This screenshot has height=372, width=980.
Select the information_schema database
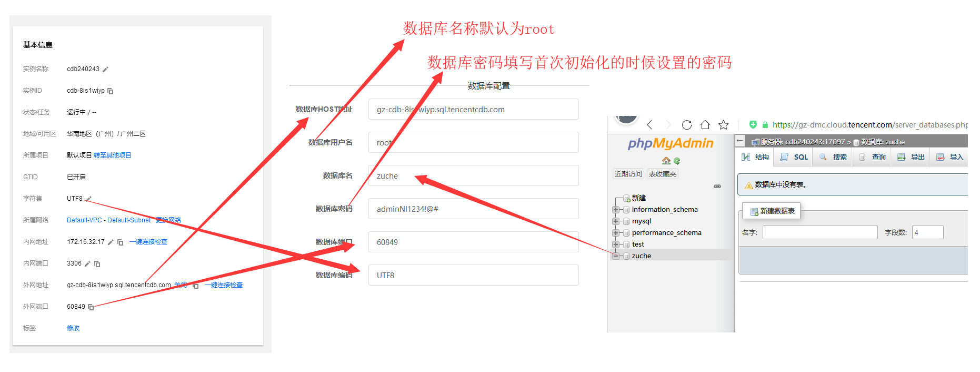[x=665, y=210]
